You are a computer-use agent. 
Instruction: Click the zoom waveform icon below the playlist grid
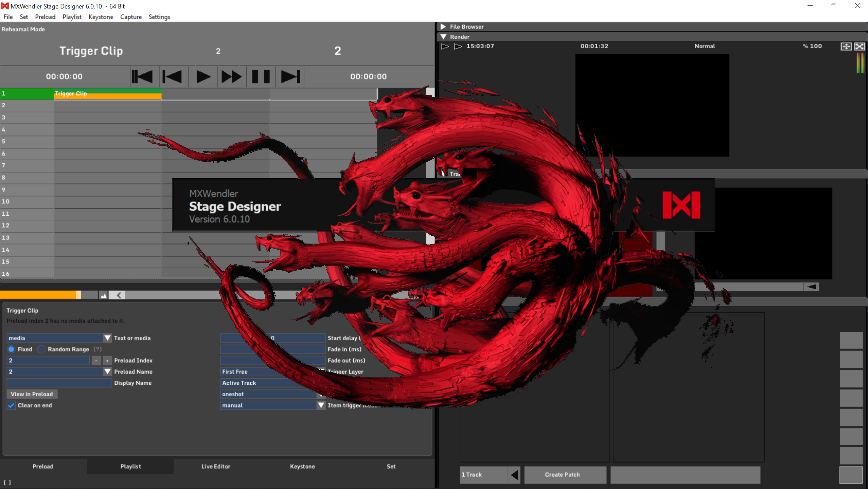[103, 295]
